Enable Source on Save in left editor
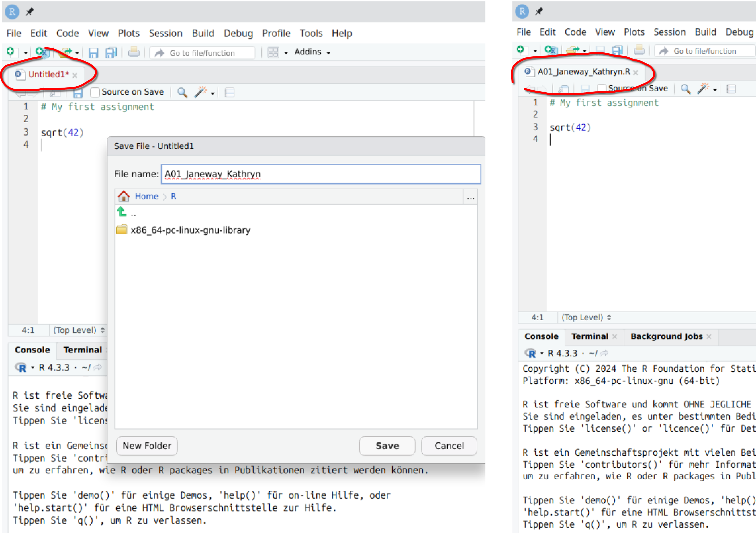Screen dimensions: 756x533 tap(95, 92)
